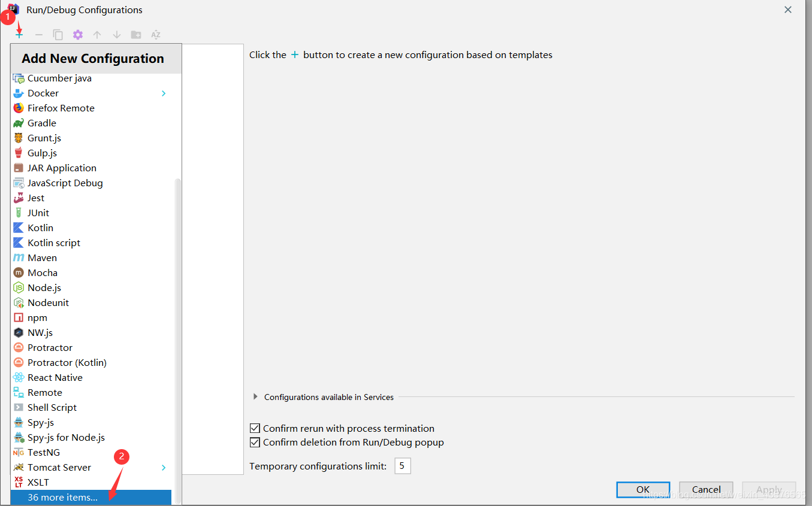Click the Temporary configurations limit field
This screenshot has height=506, width=812.
403,466
